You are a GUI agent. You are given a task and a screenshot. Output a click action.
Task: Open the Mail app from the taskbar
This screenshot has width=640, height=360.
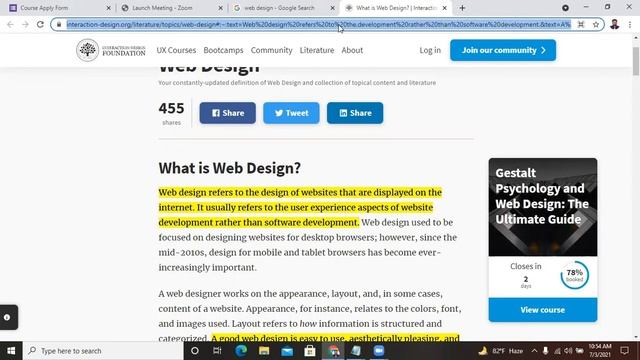[287, 351]
